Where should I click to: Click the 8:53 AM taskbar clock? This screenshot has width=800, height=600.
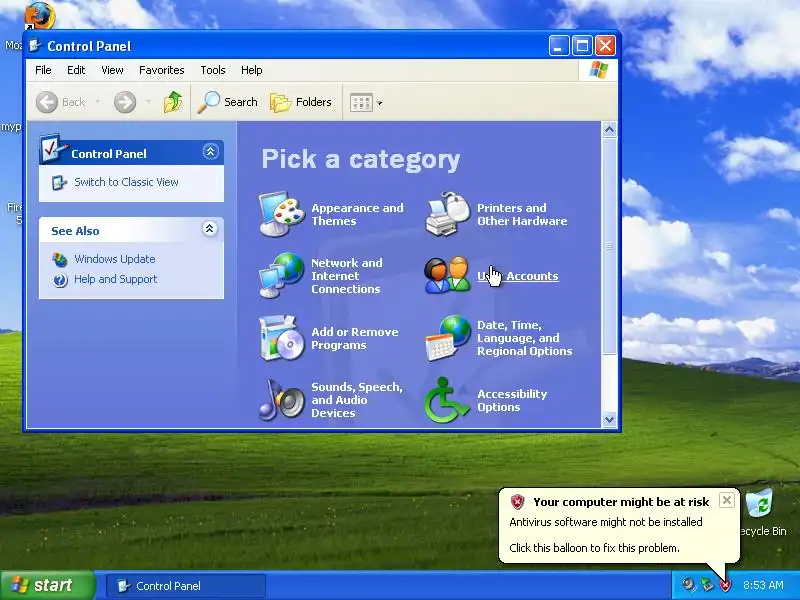pyautogui.click(x=763, y=585)
